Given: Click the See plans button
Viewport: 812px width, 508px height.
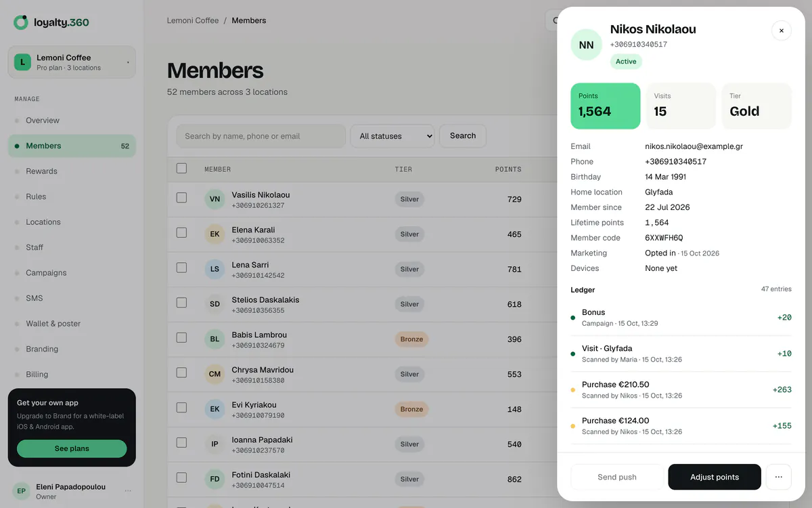Looking at the screenshot, I should pos(72,448).
